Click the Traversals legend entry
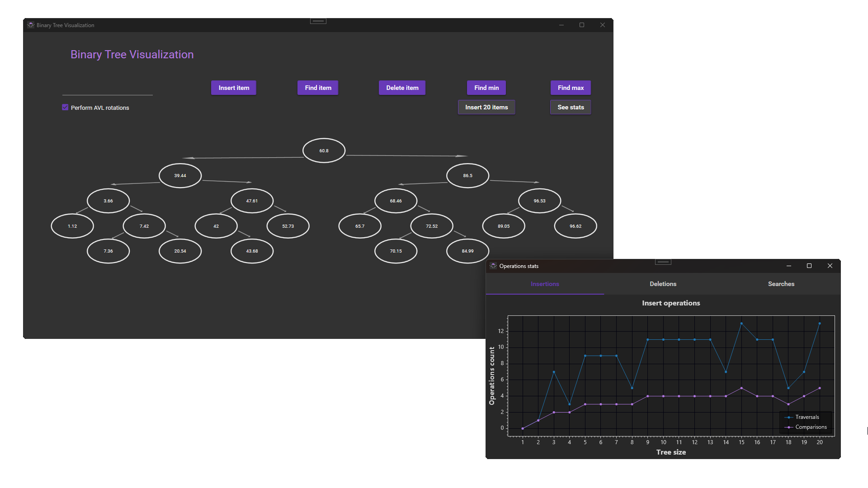Viewport: 868px width, 488px height. pyautogui.click(x=807, y=417)
